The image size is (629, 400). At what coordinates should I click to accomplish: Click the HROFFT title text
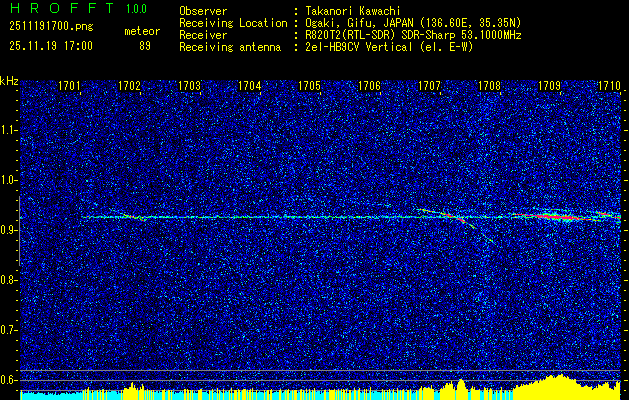pyautogui.click(x=63, y=8)
